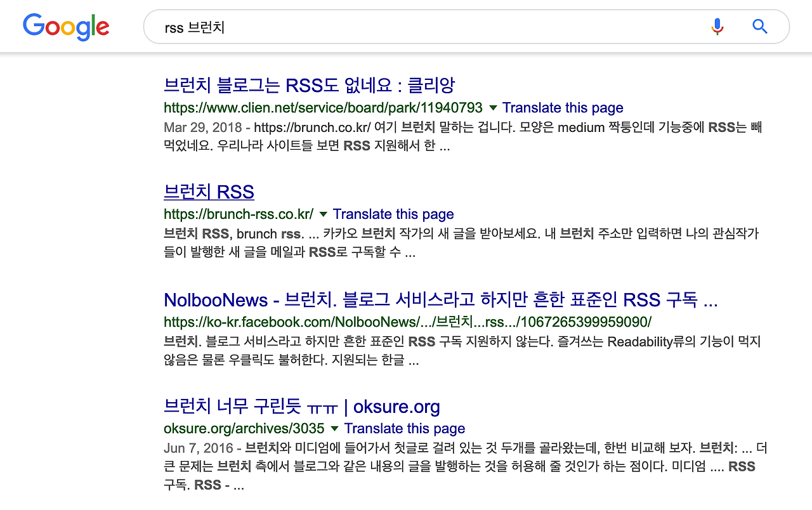Image resolution: width=812 pixels, height=510 pixels.
Task: Click 'Translate this page' for the clien.net result
Action: [563, 108]
